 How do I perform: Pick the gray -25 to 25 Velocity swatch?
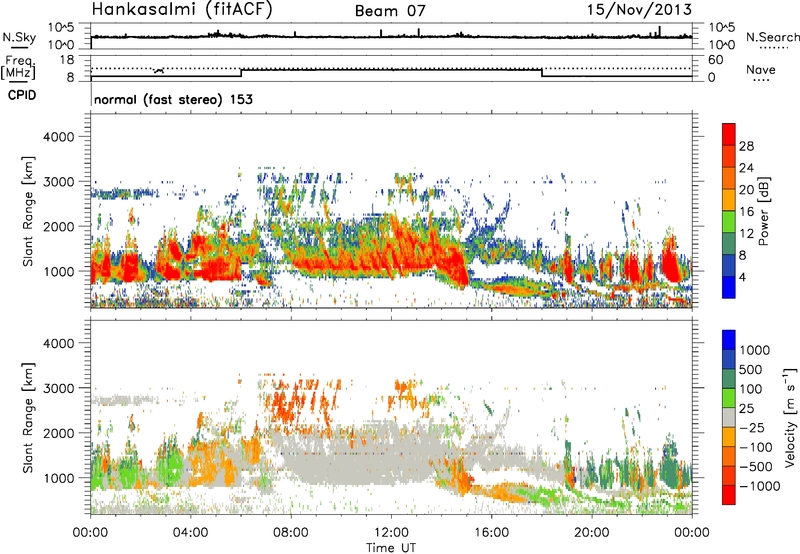(729, 417)
